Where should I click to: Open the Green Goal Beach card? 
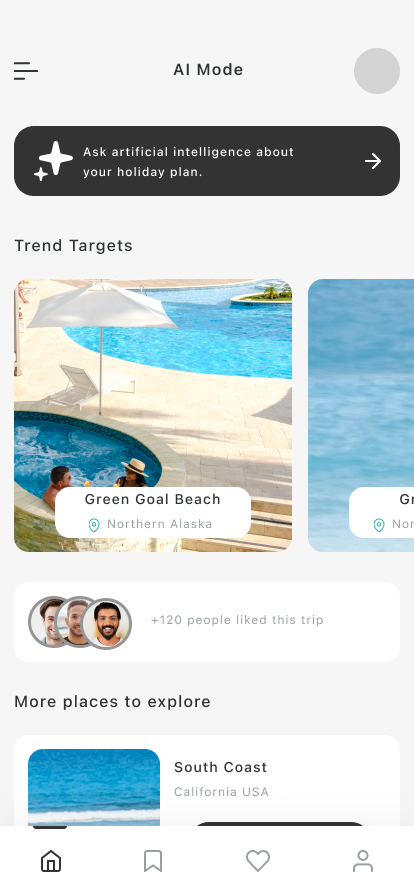pyautogui.click(x=153, y=415)
